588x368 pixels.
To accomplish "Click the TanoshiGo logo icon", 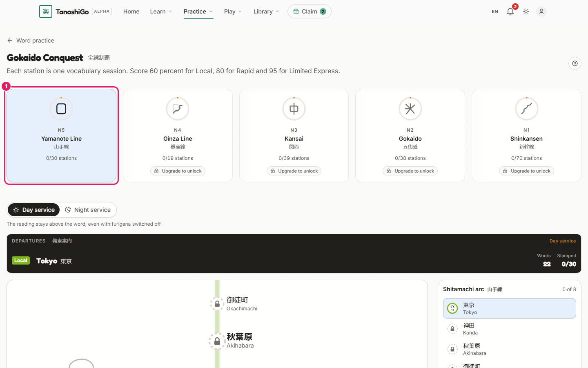I will (46, 11).
